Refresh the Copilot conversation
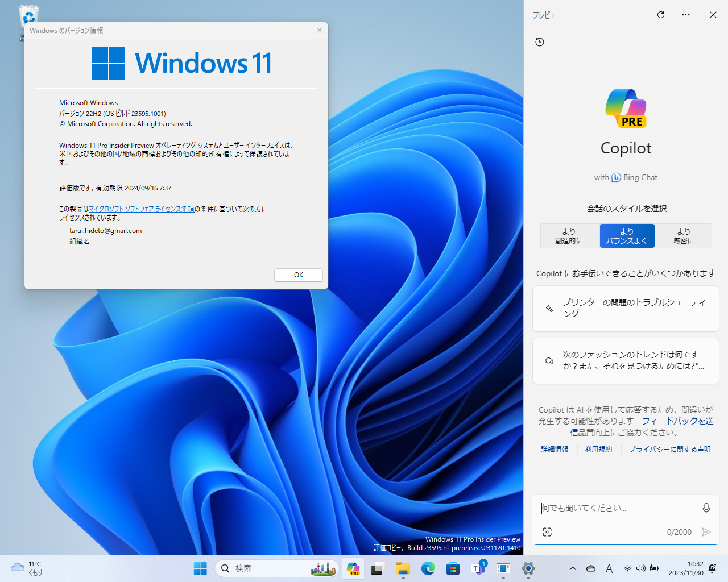This screenshot has height=582, width=728. [x=660, y=15]
